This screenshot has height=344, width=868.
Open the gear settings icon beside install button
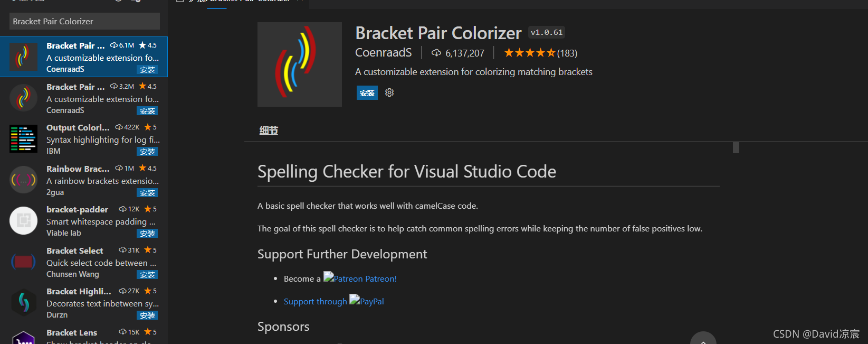click(389, 92)
